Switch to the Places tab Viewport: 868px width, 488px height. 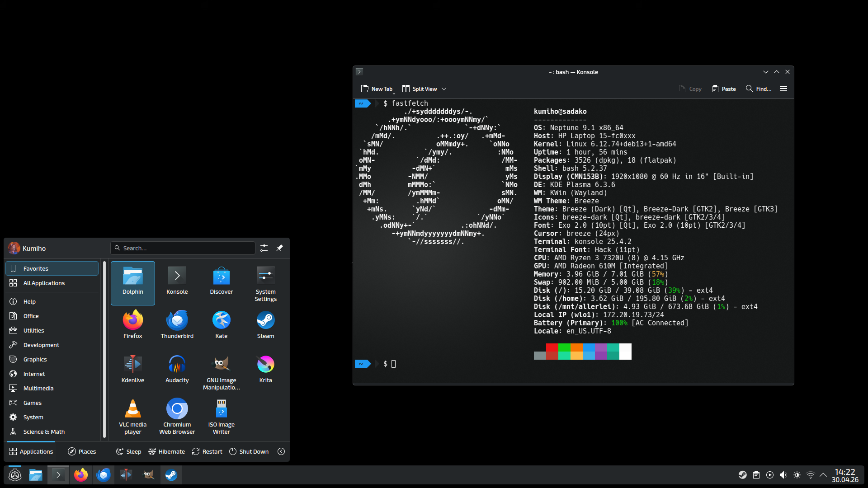(82, 451)
